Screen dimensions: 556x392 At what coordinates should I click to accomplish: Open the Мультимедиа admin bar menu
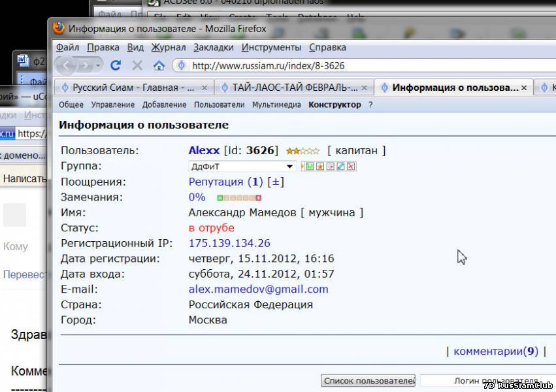tap(276, 105)
